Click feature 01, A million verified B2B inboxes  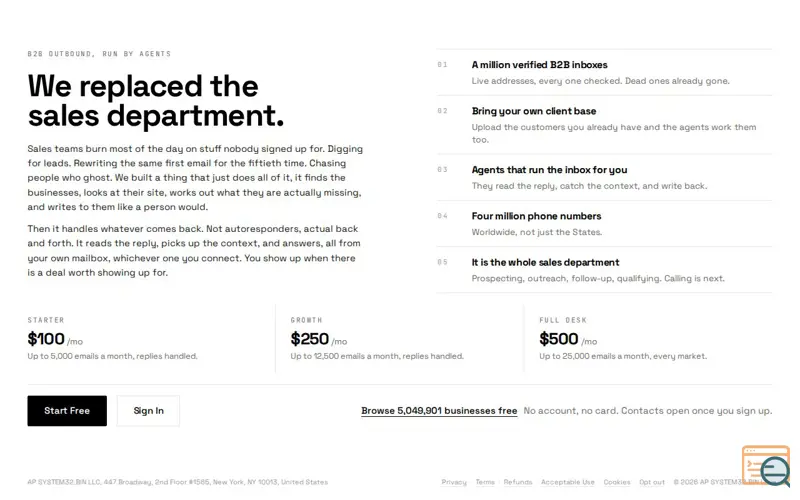point(604,72)
